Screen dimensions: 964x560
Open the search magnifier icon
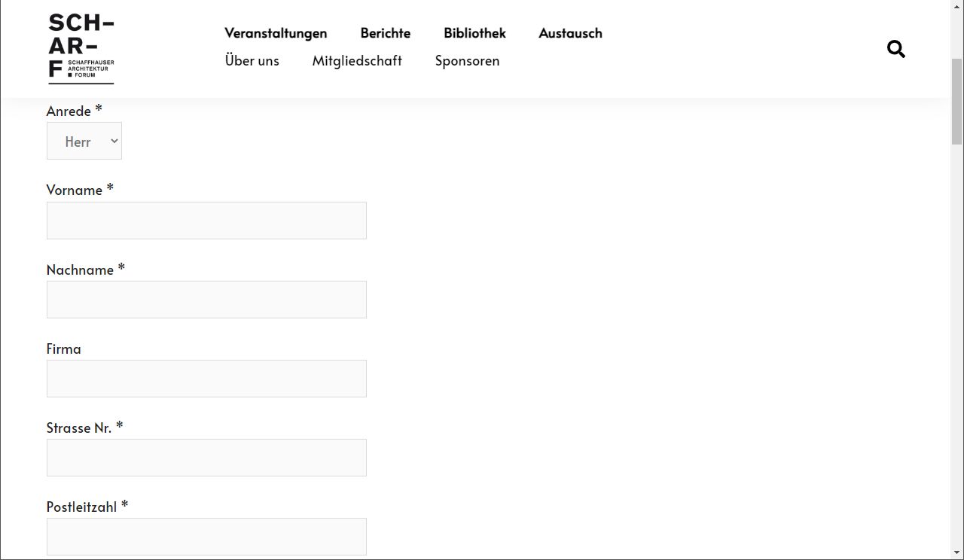click(x=895, y=49)
